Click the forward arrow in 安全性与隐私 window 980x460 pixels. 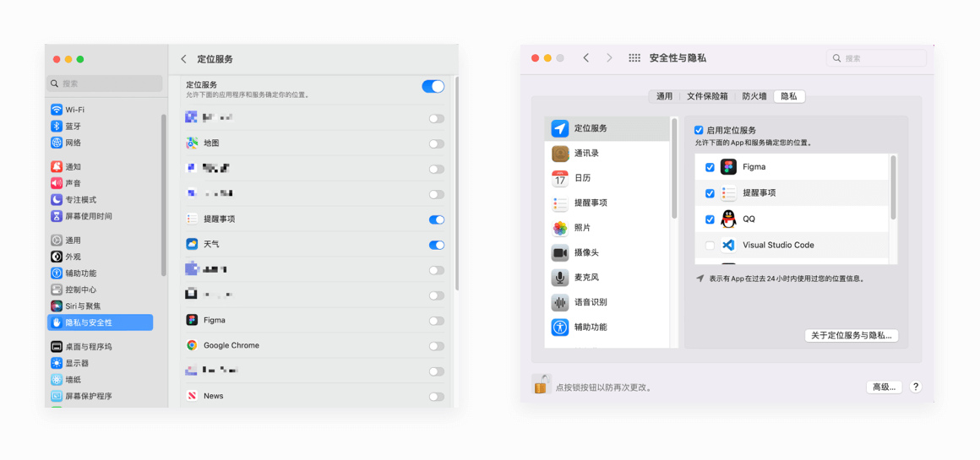609,57
